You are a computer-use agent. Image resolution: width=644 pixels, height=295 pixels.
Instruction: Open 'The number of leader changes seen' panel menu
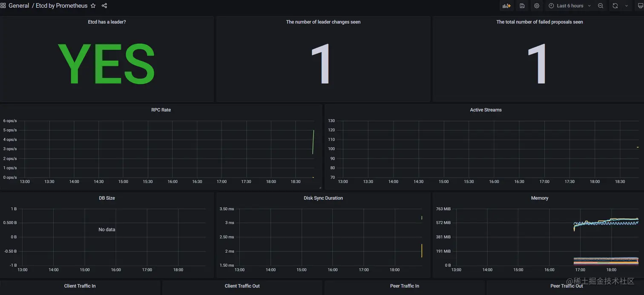(323, 22)
